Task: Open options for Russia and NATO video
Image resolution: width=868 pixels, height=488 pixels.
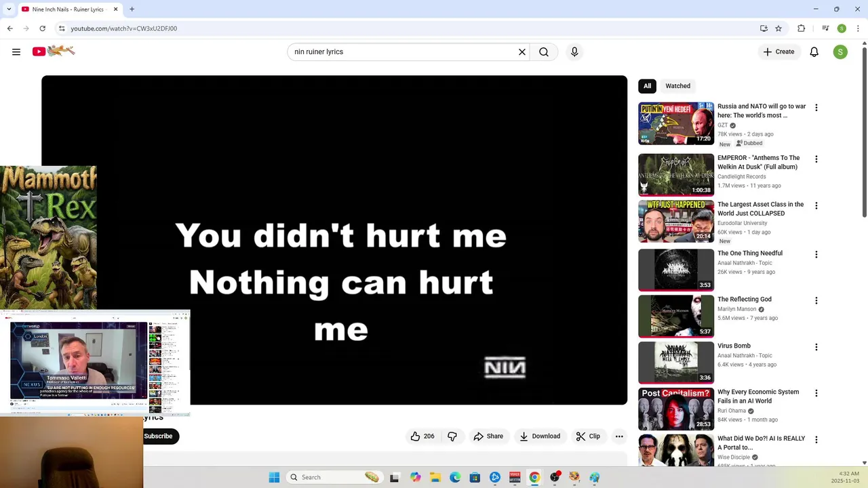Action: click(816, 108)
